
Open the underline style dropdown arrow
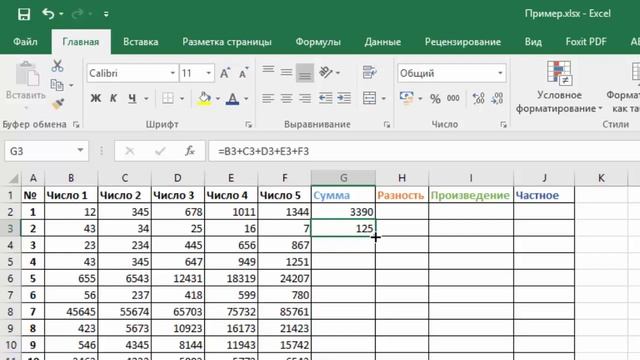[146, 99]
